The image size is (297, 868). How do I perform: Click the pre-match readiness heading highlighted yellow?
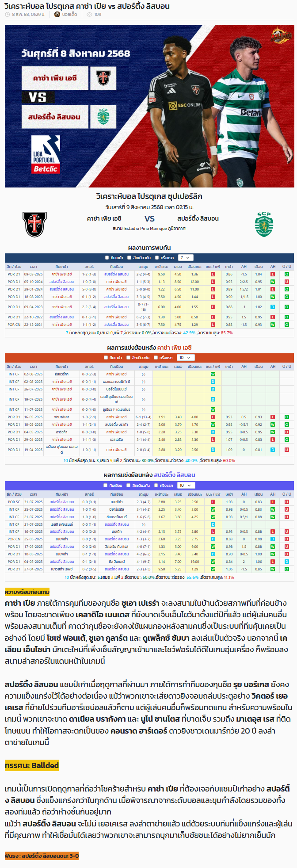click(x=27, y=592)
